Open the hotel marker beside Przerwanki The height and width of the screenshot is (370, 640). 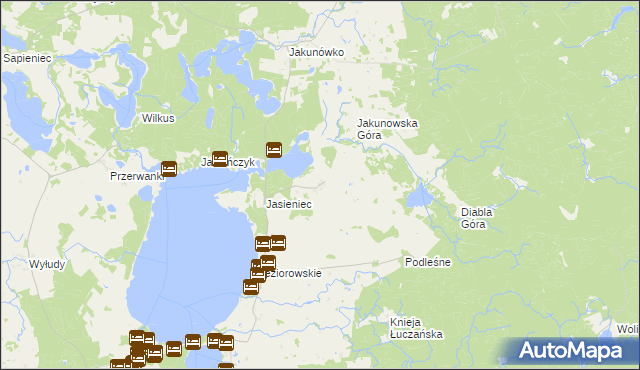169,169
